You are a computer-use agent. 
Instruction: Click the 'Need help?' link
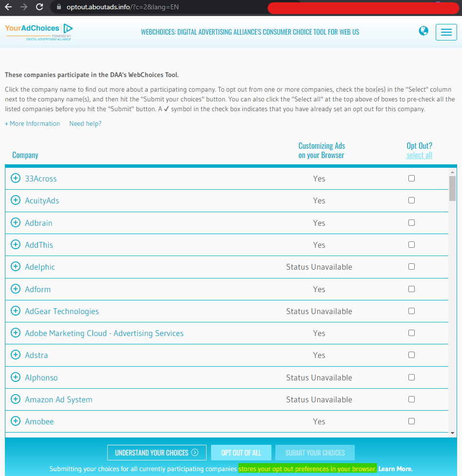click(85, 123)
